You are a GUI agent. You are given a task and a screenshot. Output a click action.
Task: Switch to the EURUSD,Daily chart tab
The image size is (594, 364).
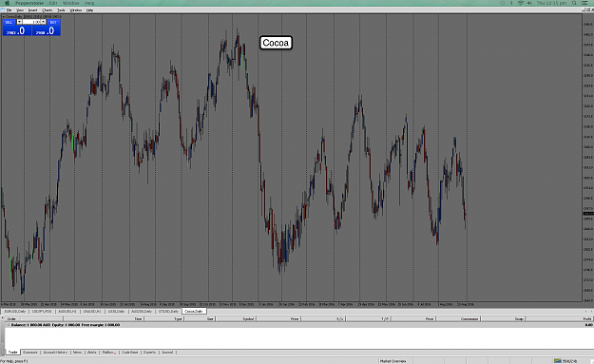pos(15,311)
